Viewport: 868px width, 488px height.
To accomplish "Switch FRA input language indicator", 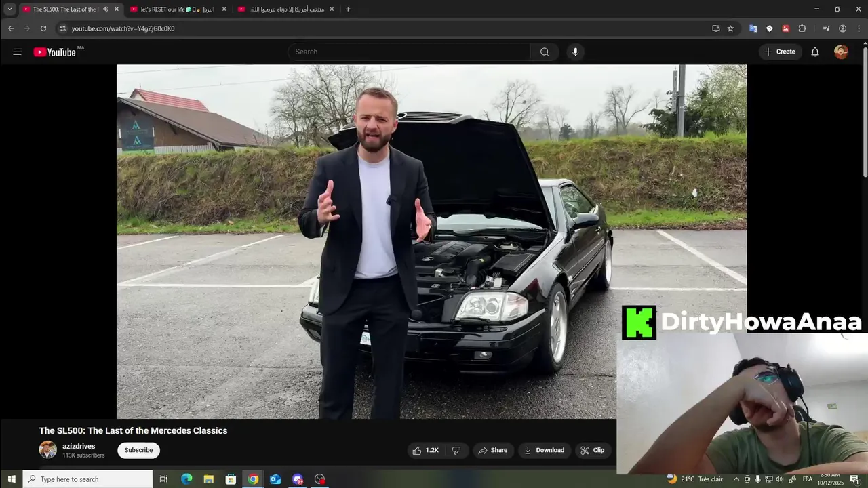I will click(x=807, y=479).
